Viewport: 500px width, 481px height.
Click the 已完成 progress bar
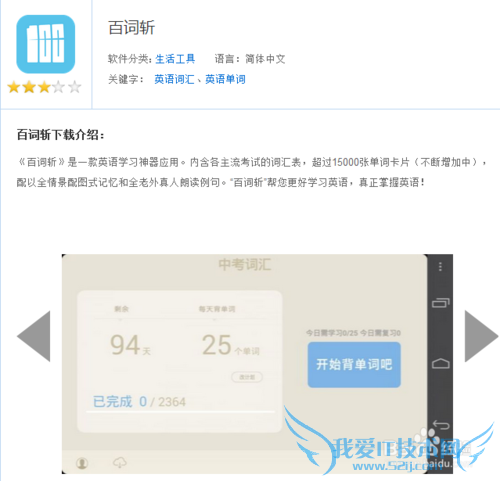pyautogui.click(x=180, y=412)
